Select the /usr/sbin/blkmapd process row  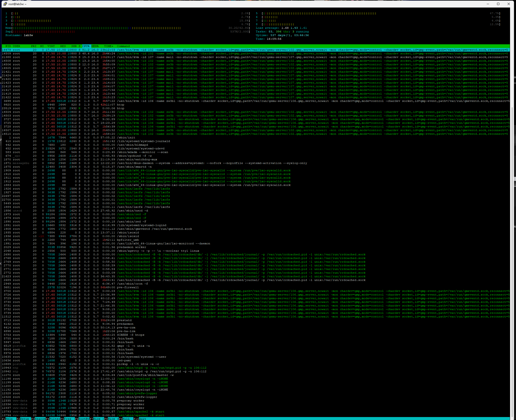coord(256,145)
